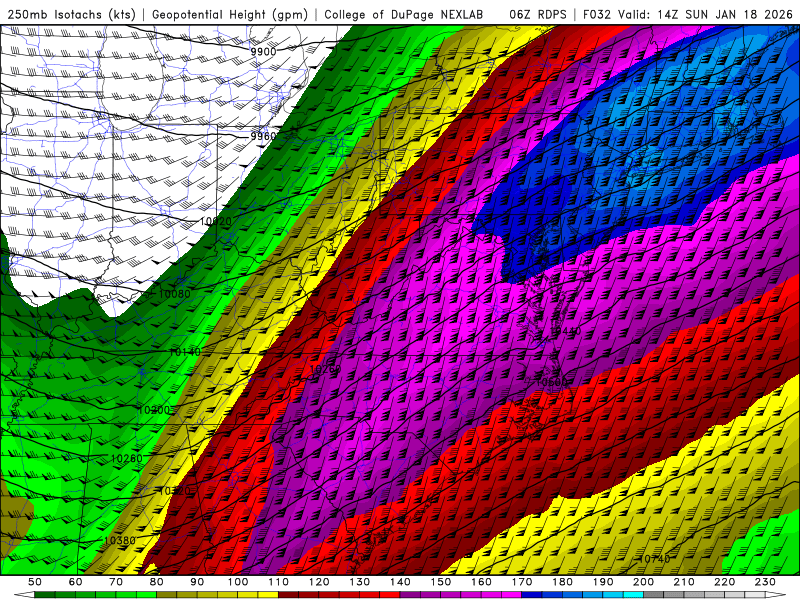
Task: Select the 9960 height contour label
Action: (263, 136)
